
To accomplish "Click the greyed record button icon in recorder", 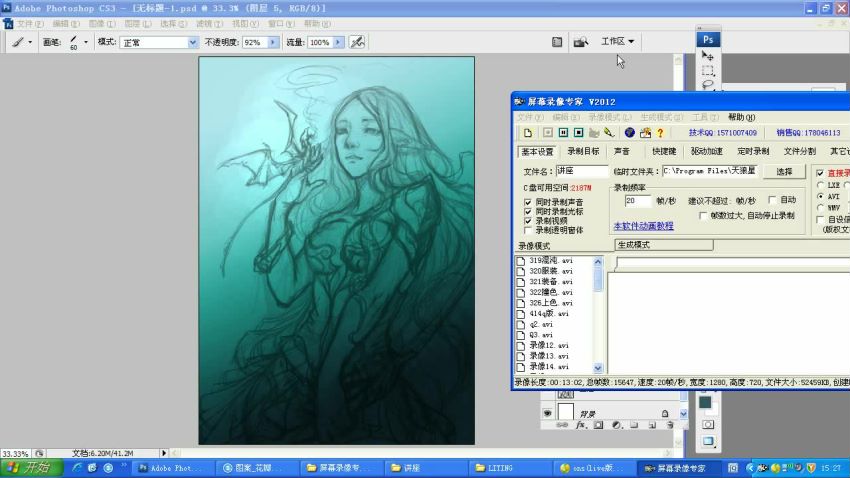I will [548, 133].
